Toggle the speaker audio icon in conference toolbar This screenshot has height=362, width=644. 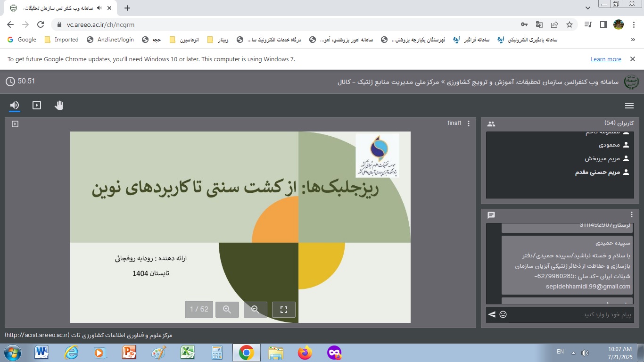point(15,105)
